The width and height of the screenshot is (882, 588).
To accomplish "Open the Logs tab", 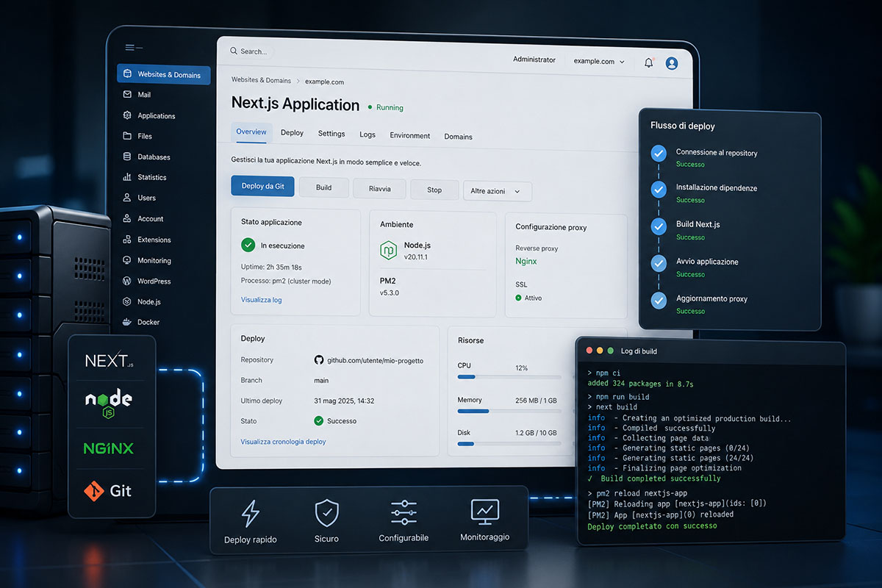I will pos(367,135).
